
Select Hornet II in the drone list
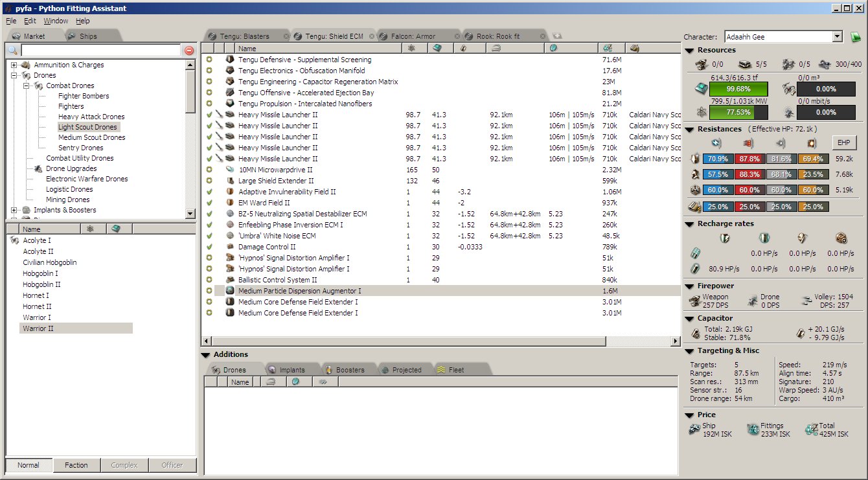[x=38, y=306]
